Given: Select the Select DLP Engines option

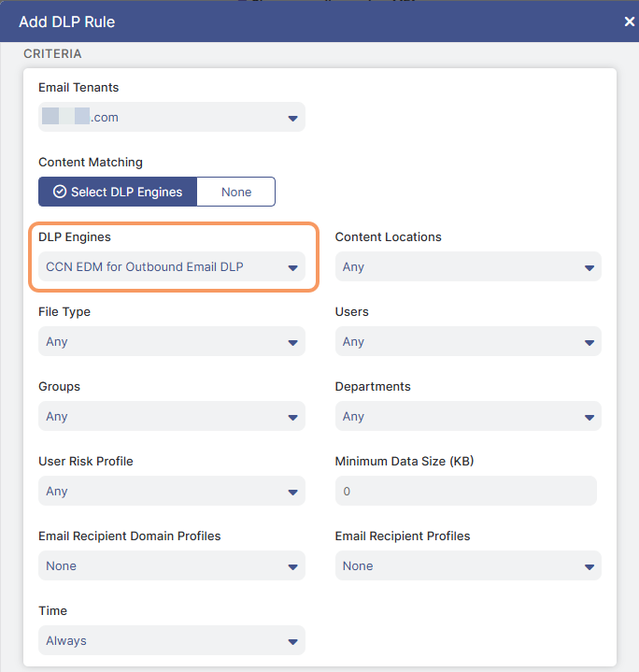Looking at the screenshot, I should pos(118,192).
